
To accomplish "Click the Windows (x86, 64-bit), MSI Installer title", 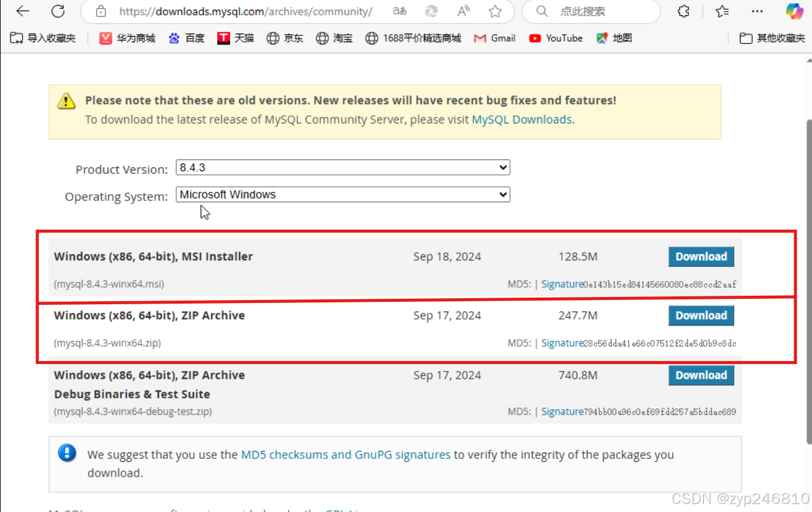I will pyautogui.click(x=153, y=257).
